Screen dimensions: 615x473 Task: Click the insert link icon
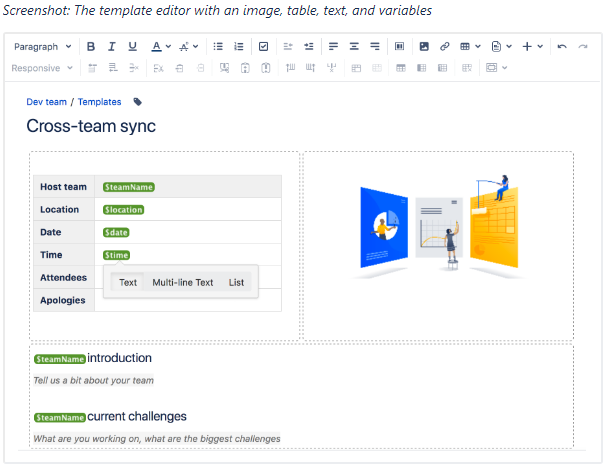click(444, 47)
